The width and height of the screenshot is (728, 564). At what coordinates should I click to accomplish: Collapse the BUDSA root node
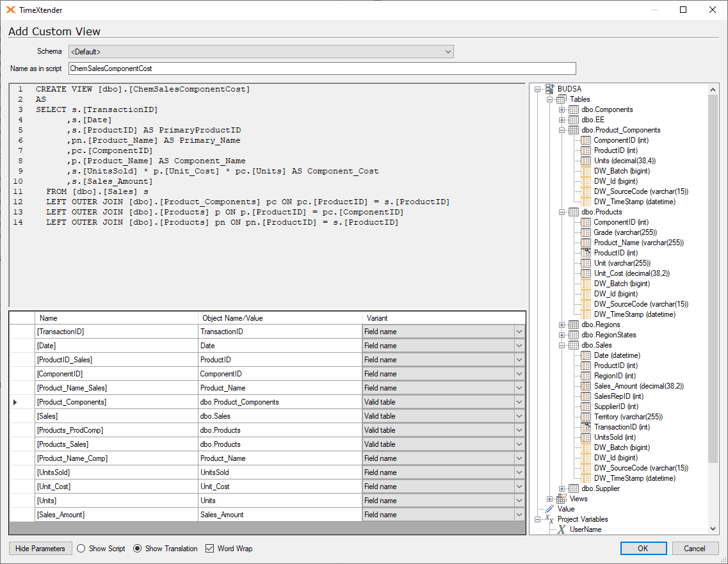pos(538,88)
